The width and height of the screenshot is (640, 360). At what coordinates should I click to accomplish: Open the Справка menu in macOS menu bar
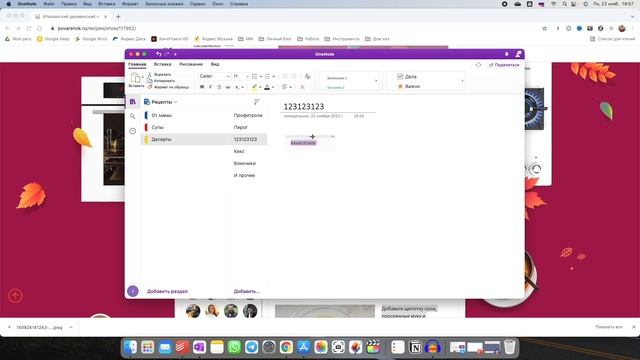(x=239, y=4)
